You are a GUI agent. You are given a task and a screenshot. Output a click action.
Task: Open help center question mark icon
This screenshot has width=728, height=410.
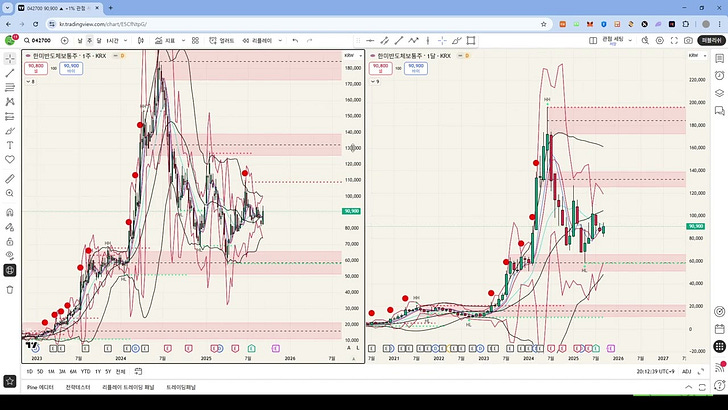tap(719, 385)
